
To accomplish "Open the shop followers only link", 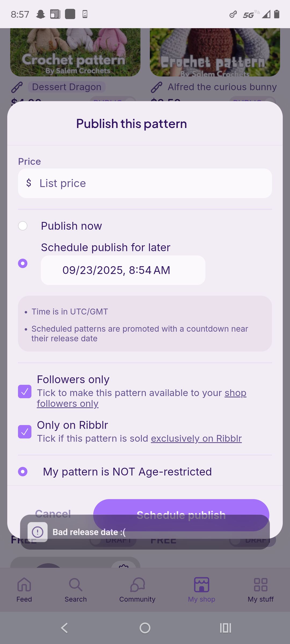I will point(68,404).
